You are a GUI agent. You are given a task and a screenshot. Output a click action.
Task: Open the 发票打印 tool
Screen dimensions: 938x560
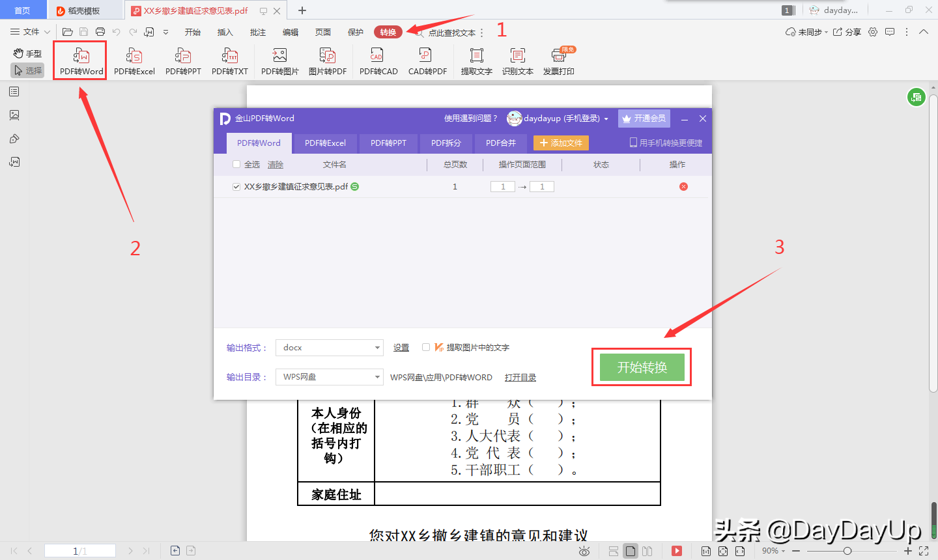pyautogui.click(x=559, y=61)
